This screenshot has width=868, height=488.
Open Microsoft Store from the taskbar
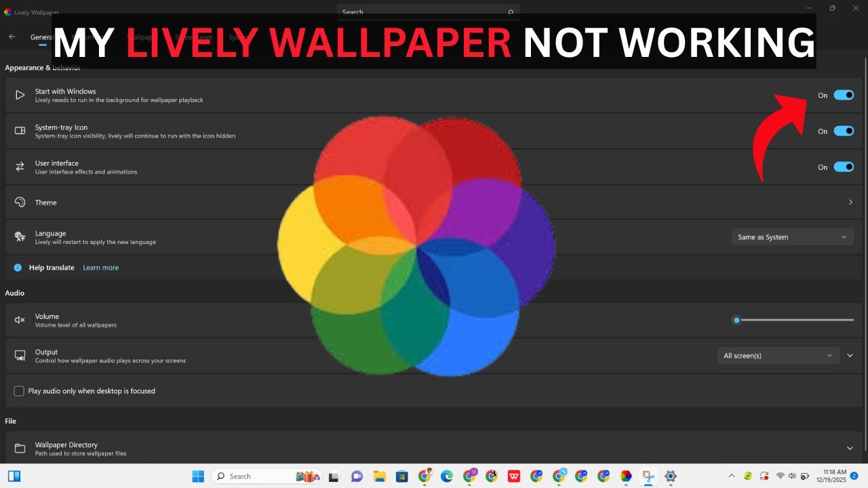point(401,476)
